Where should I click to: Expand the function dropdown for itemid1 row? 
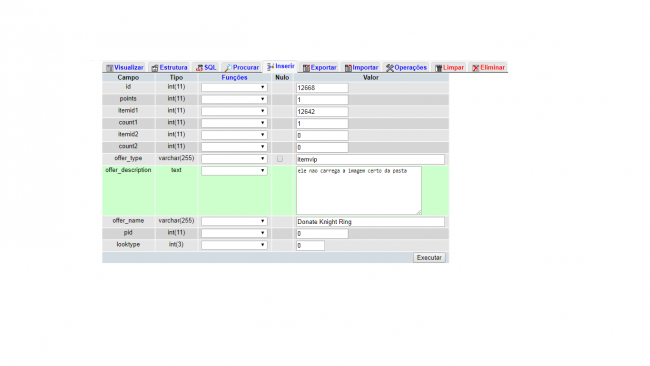(234, 111)
